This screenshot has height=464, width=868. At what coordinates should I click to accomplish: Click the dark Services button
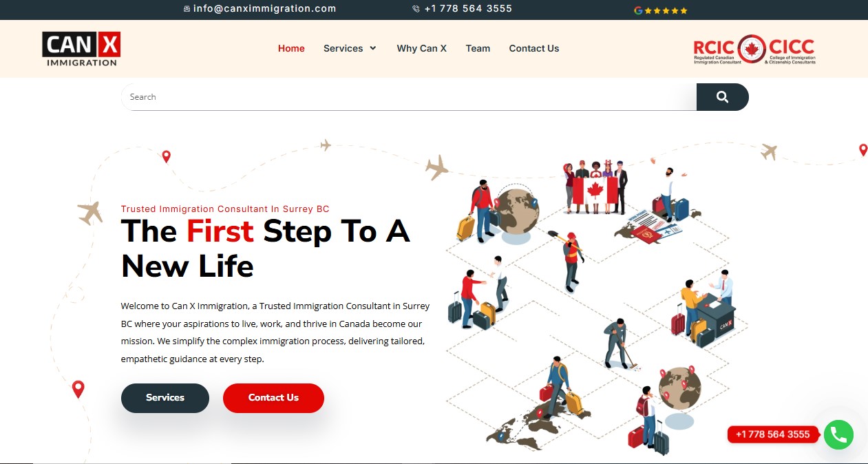165,398
